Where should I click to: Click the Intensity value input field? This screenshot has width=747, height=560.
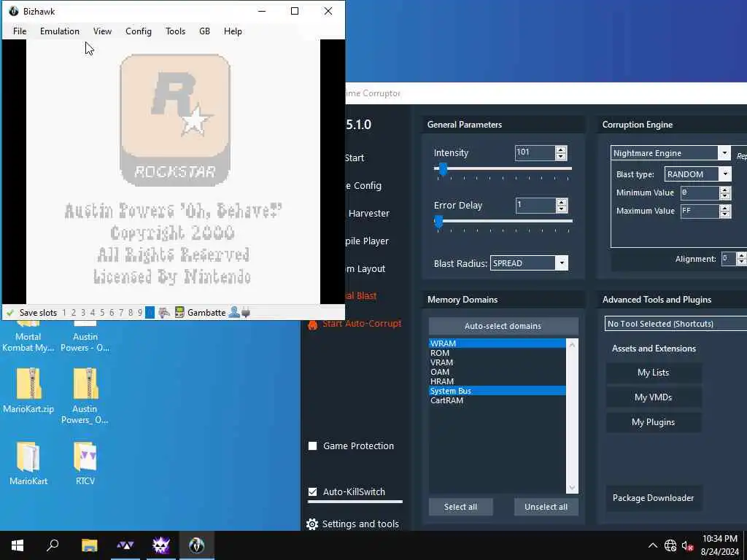(x=535, y=153)
